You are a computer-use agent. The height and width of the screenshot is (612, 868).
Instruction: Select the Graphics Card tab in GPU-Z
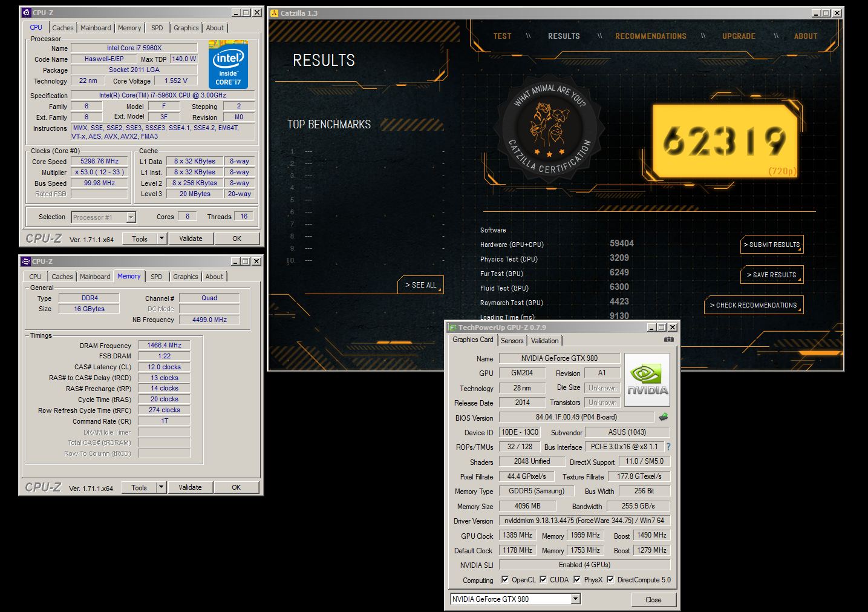tap(473, 340)
